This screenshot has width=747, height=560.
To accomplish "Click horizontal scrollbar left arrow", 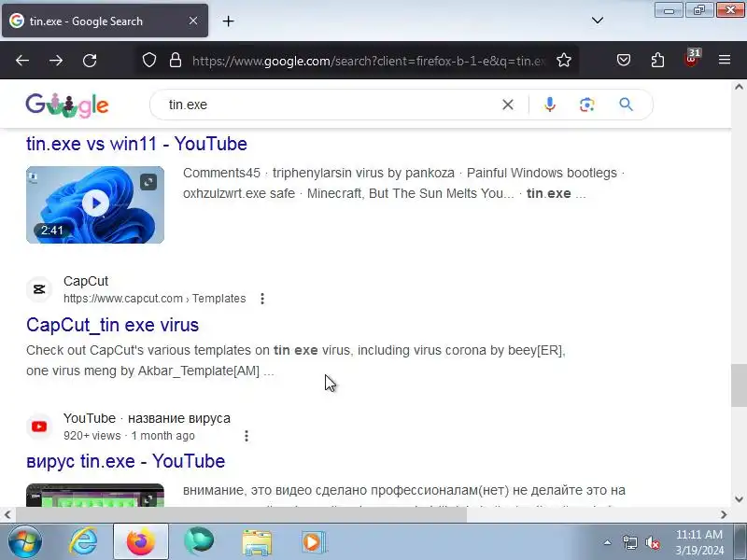I will [x=7, y=515].
